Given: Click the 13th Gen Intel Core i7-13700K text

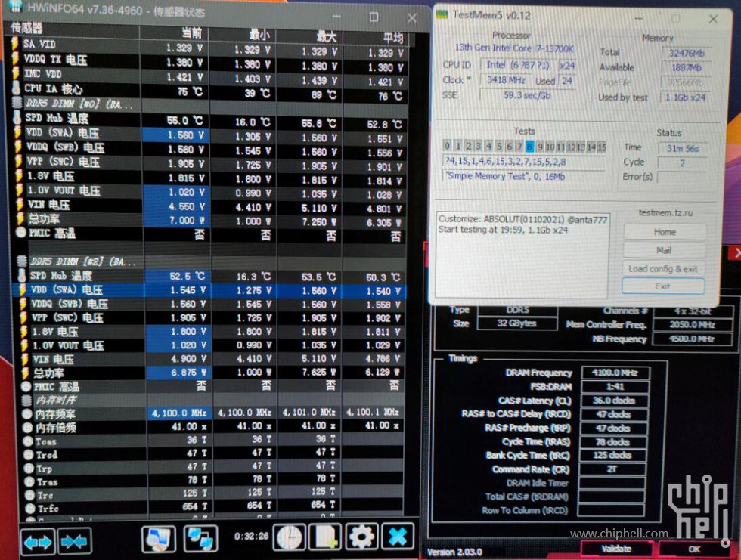Looking at the screenshot, I should tap(514, 48).
